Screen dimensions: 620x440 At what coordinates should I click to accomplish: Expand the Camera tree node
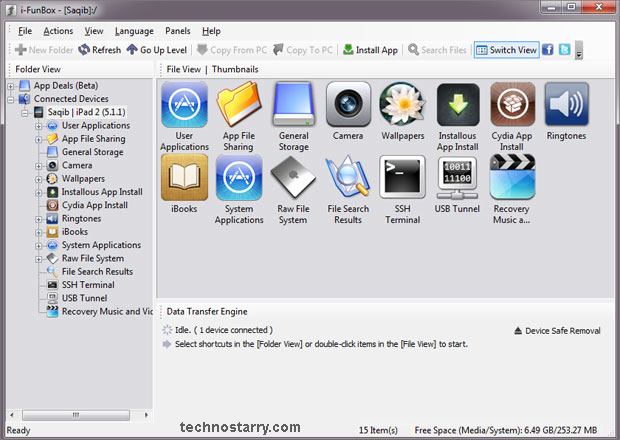(x=39, y=166)
